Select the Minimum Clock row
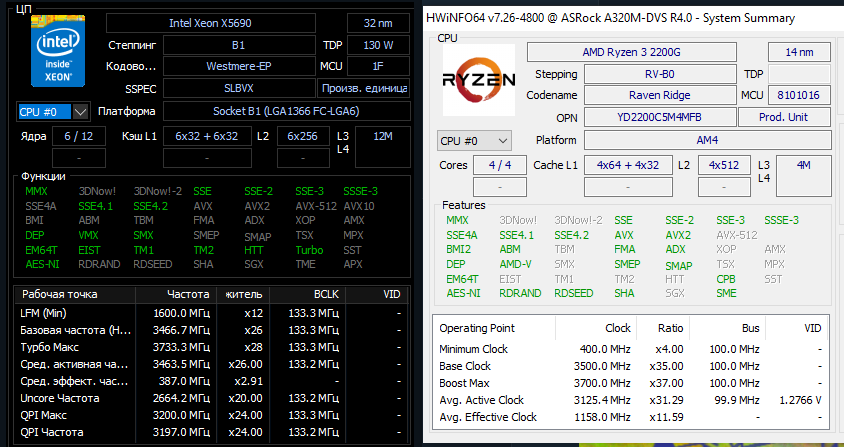Viewport: 844px width, 447px height. tap(631, 349)
